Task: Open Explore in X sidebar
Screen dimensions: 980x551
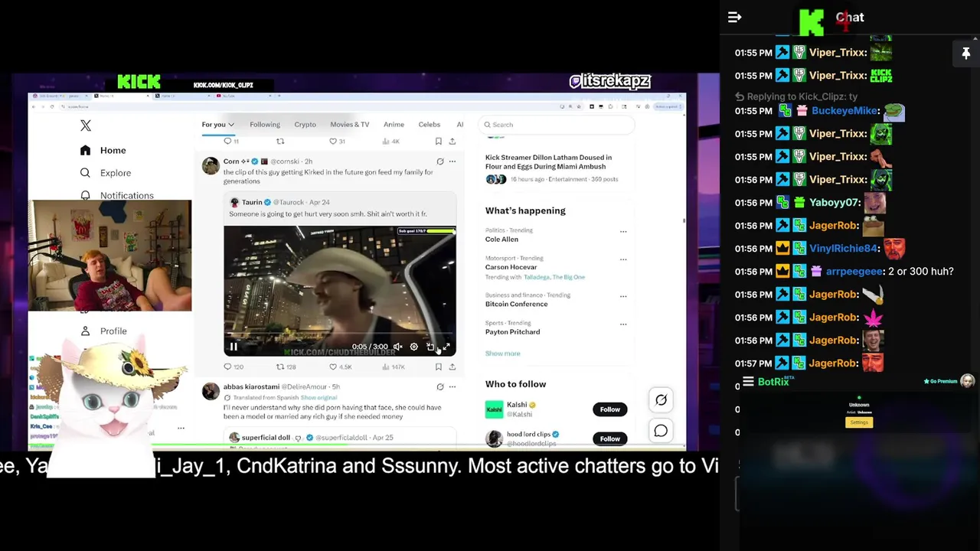Action: (x=106, y=173)
